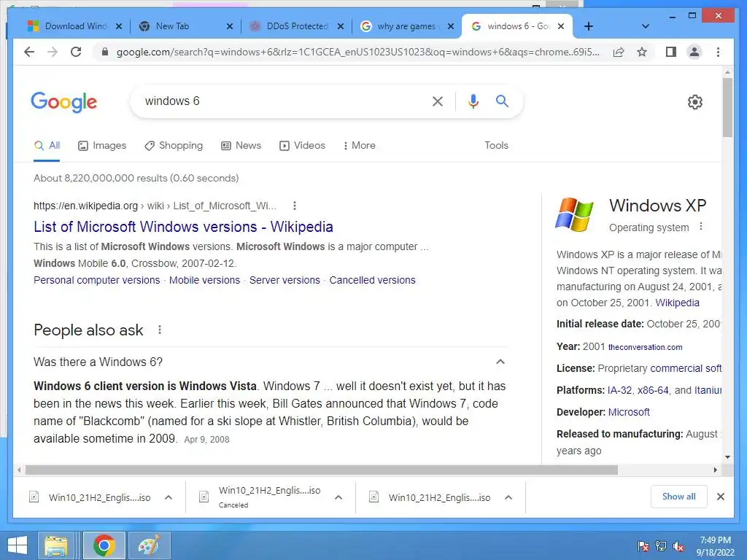Expand options for first Win10 iso download

169,497
